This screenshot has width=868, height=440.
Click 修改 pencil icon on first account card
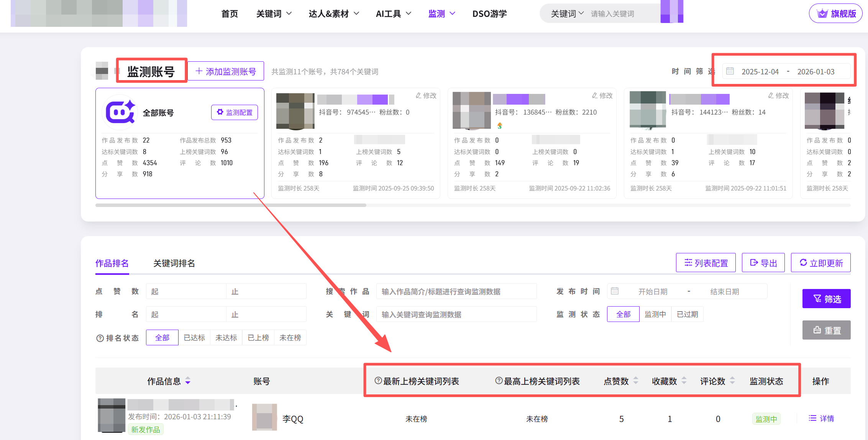[x=418, y=95]
